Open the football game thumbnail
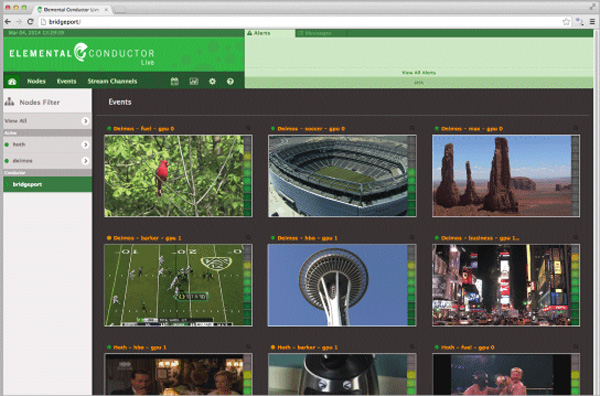The height and width of the screenshot is (396, 600). (x=174, y=285)
